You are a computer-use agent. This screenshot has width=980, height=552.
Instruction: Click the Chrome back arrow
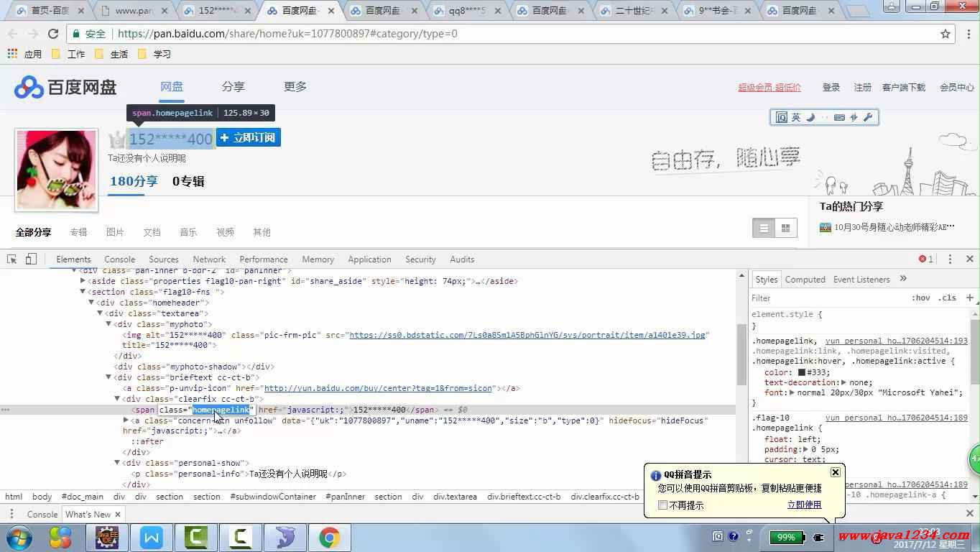[13, 34]
